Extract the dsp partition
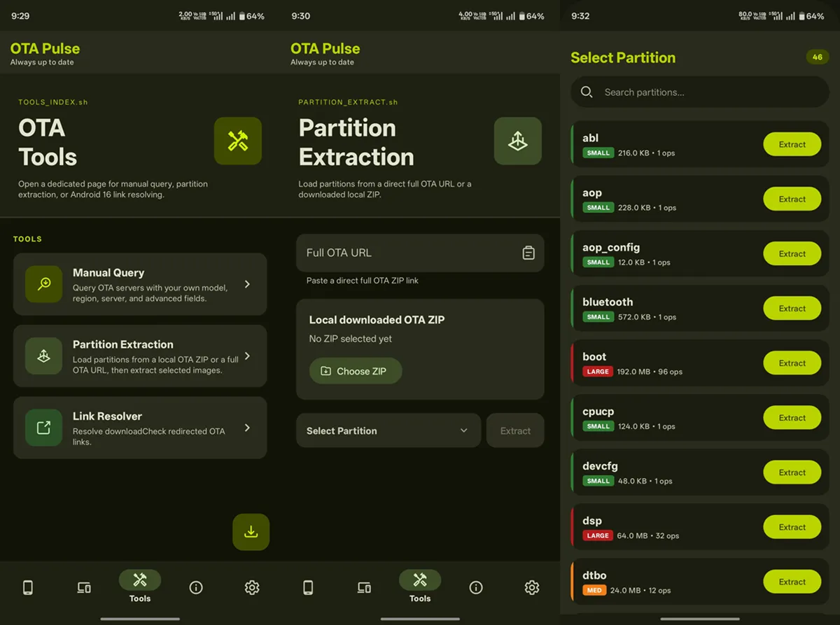840x625 pixels. pos(792,526)
